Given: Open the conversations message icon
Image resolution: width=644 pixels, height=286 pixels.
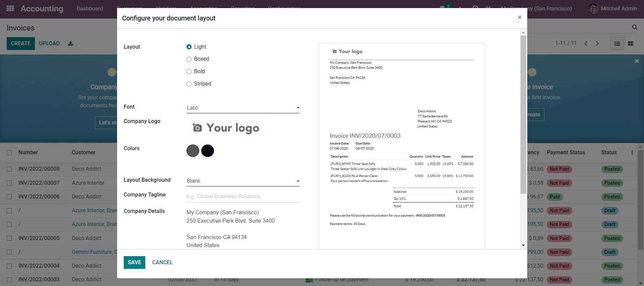Looking at the screenshot, I should 442,8.
